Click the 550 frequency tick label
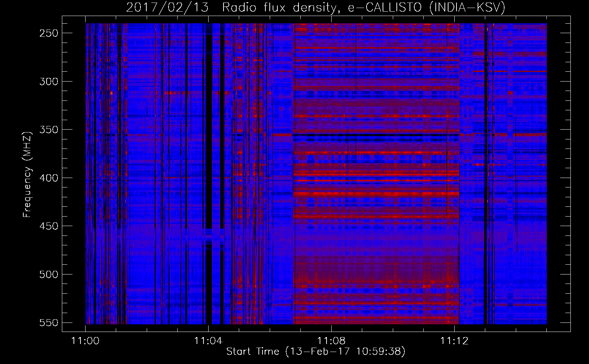The height and width of the screenshot is (364, 589). [49, 323]
